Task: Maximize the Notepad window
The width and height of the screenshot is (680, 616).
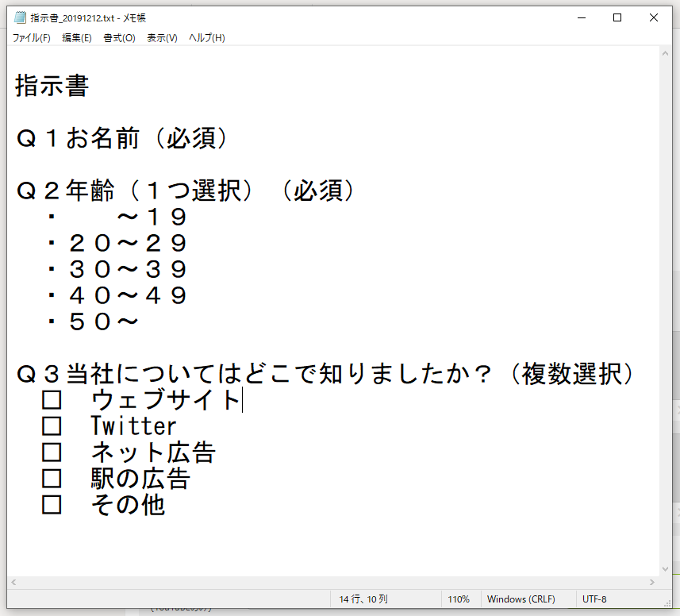Action: (617, 17)
